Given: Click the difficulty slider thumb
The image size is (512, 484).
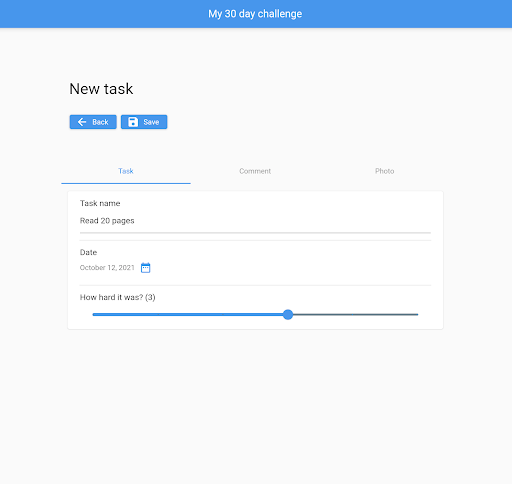Looking at the screenshot, I should coord(288,314).
